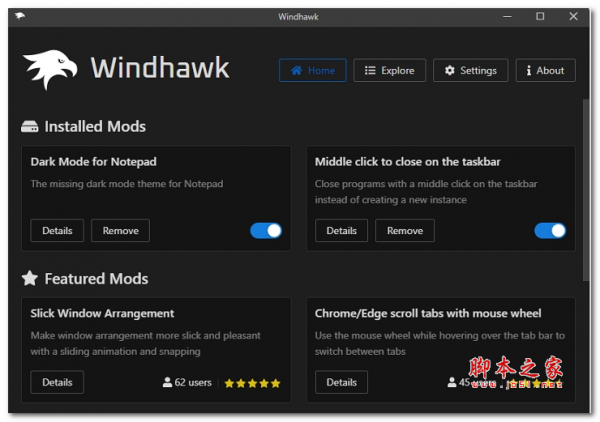Toggle off Middle click to close mod
Image resolution: width=600 pixels, height=422 pixels.
pyautogui.click(x=550, y=231)
